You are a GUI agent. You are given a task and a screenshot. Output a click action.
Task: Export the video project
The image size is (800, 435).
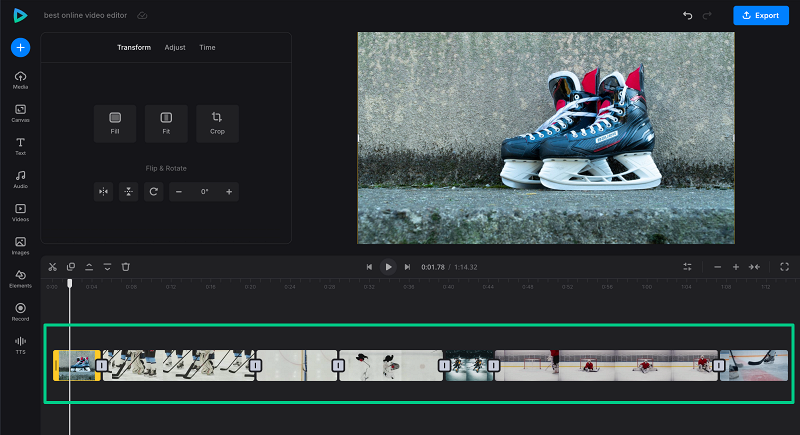pyautogui.click(x=761, y=15)
